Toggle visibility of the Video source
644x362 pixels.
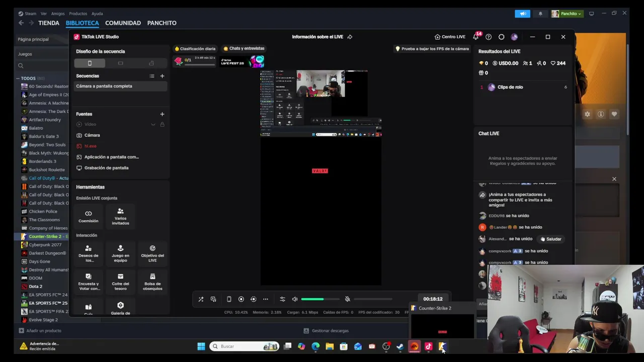click(153, 124)
